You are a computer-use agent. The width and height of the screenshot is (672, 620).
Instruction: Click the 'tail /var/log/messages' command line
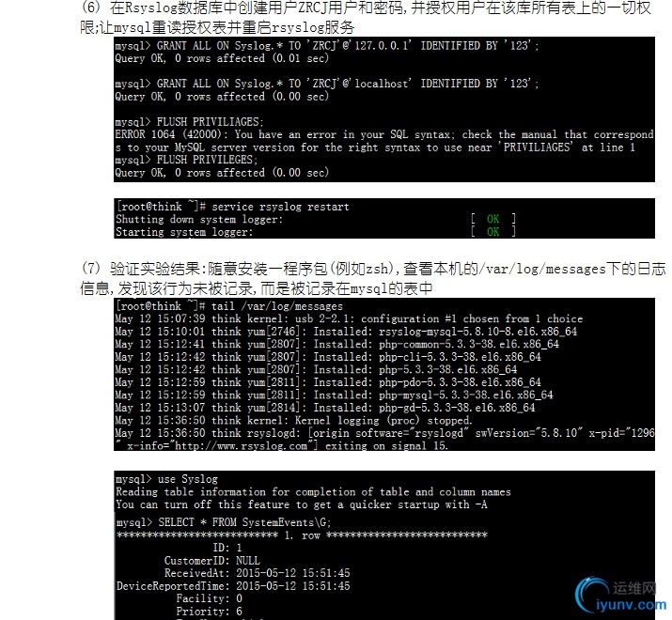point(229,306)
